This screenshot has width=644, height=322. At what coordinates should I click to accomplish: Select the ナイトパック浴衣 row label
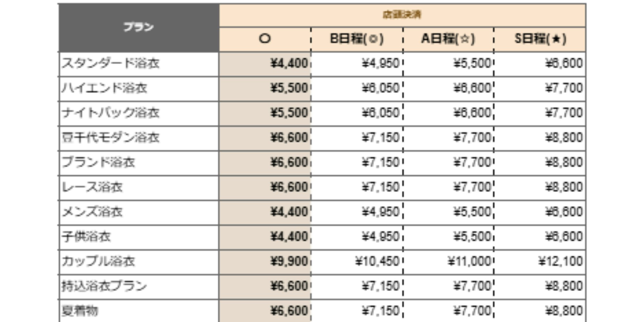coord(110,113)
